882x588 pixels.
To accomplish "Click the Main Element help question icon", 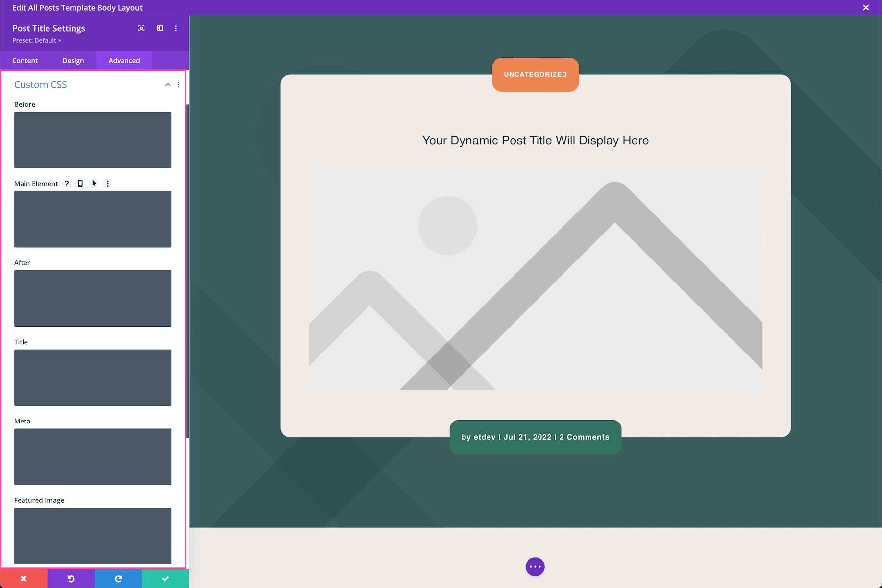I will [67, 184].
